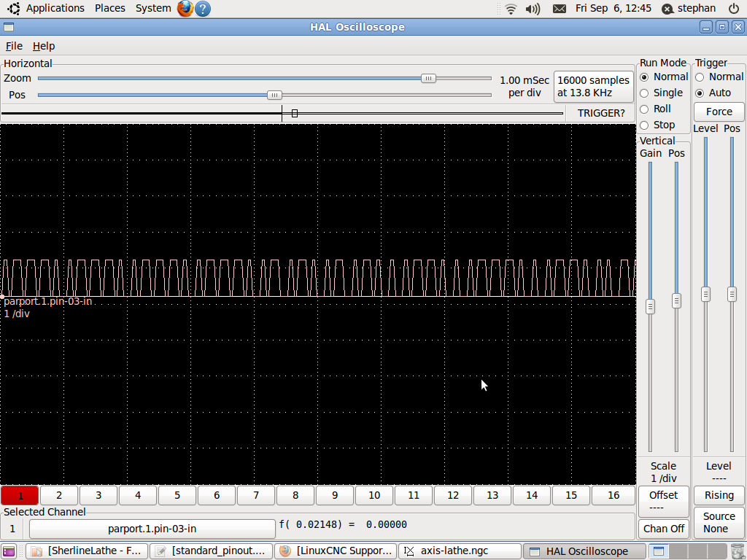The image size is (747, 560).
Task: Select channel 6 button
Action: pyautogui.click(x=217, y=496)
